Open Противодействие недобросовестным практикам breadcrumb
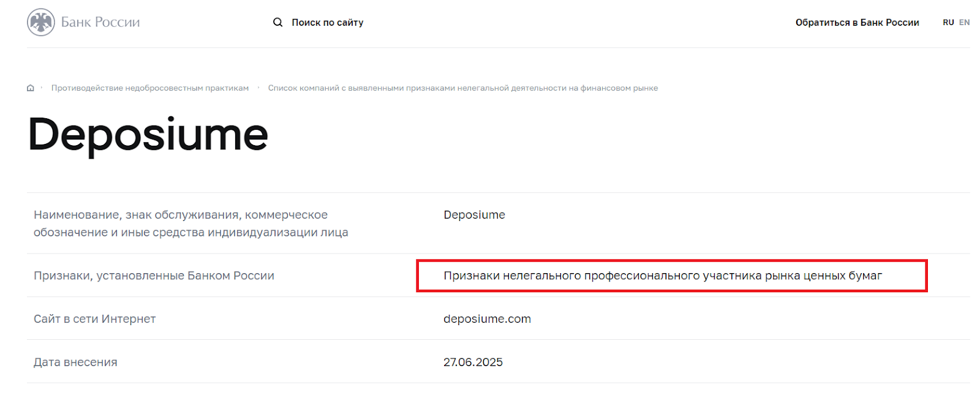 click(150, 88)
